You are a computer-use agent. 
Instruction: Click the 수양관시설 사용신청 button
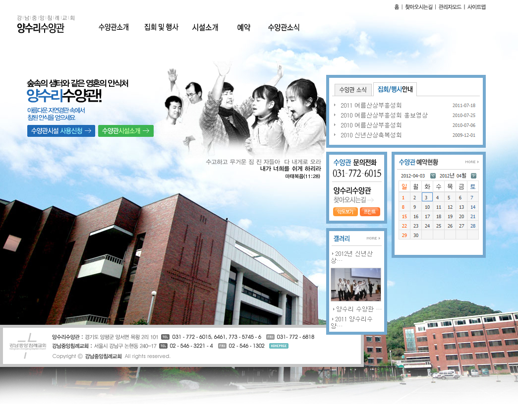tap(61, 131)
